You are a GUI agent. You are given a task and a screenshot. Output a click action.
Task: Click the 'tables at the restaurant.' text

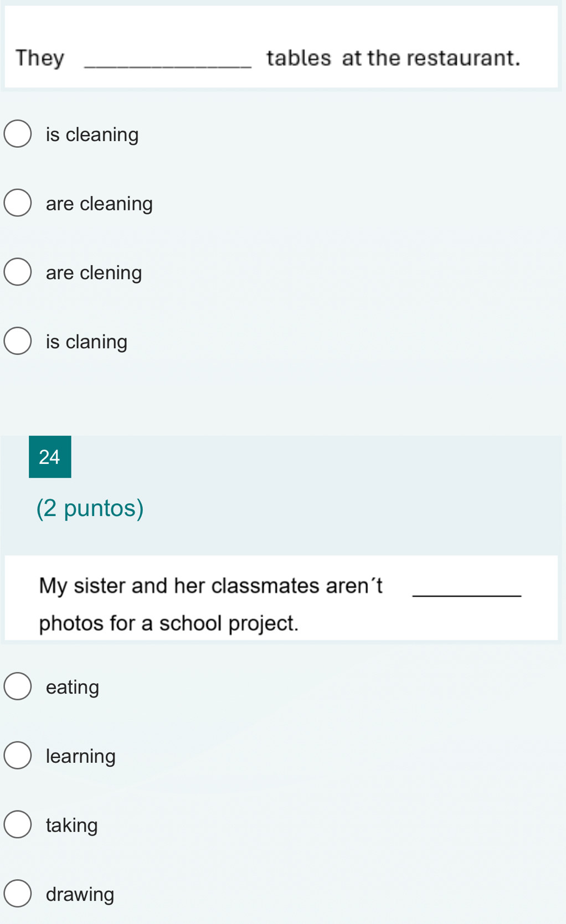pos(393,58)
